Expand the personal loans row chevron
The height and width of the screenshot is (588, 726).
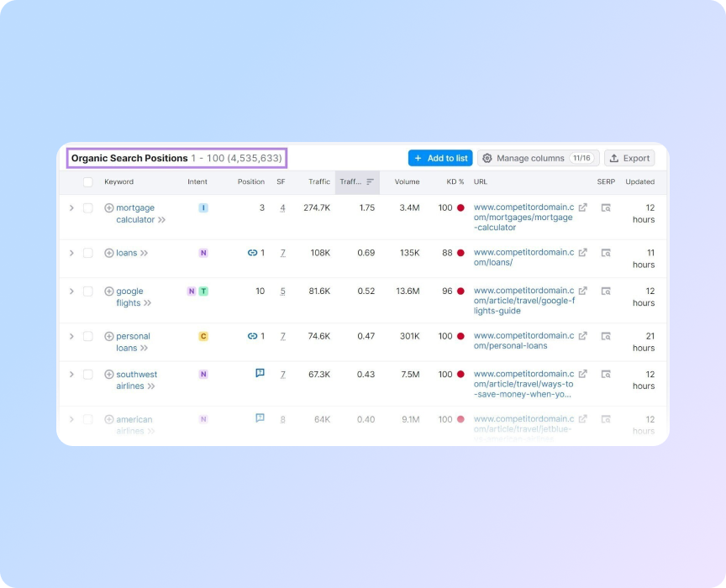click(71, 336)
